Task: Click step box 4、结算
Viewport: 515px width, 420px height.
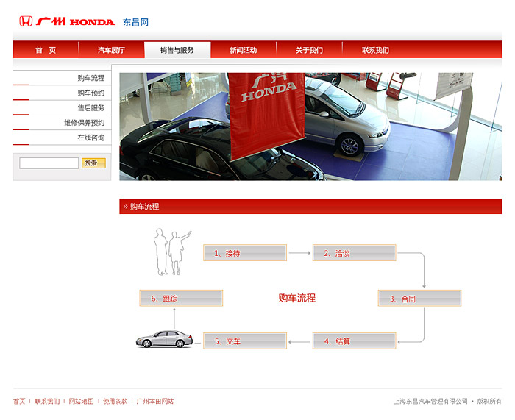Action: (355, 341)
